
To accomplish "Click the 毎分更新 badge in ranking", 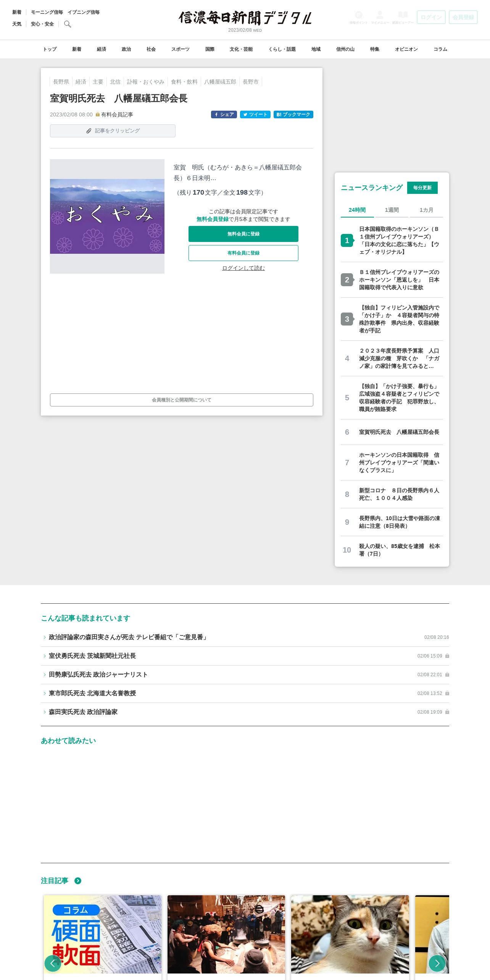I will (x=422, y=188).
